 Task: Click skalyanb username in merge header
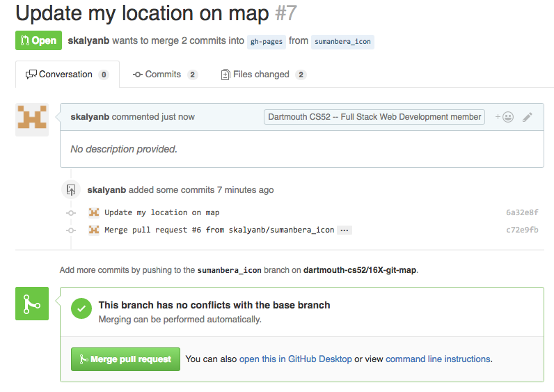click(88, 40)
